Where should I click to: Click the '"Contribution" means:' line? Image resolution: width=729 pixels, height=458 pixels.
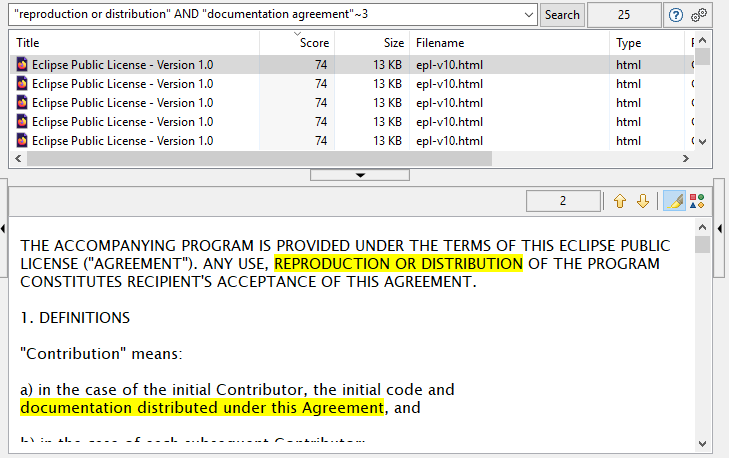click(101, 353)
